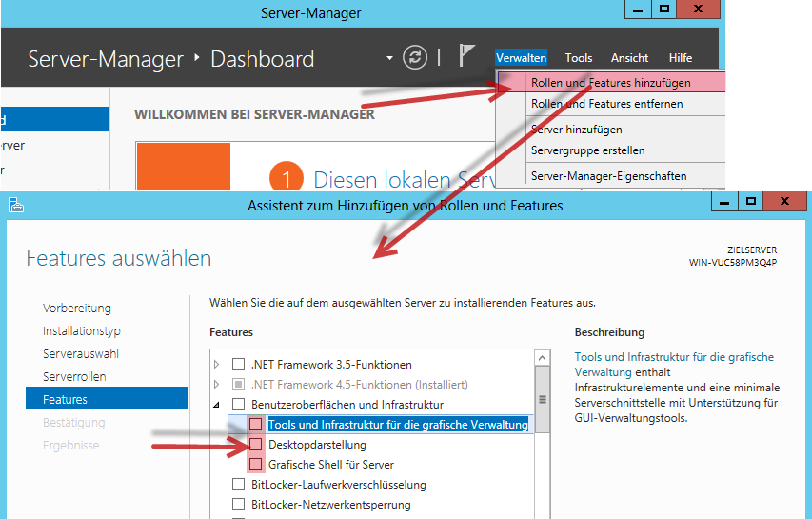This screenshot has width=812, height=519.
Task: Open the Hilfe menu
Action: pos(681,57)
